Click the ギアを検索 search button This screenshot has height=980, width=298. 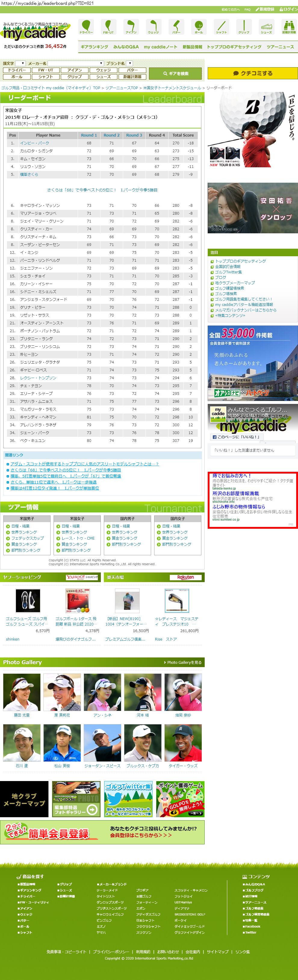[x=176, y=74]
